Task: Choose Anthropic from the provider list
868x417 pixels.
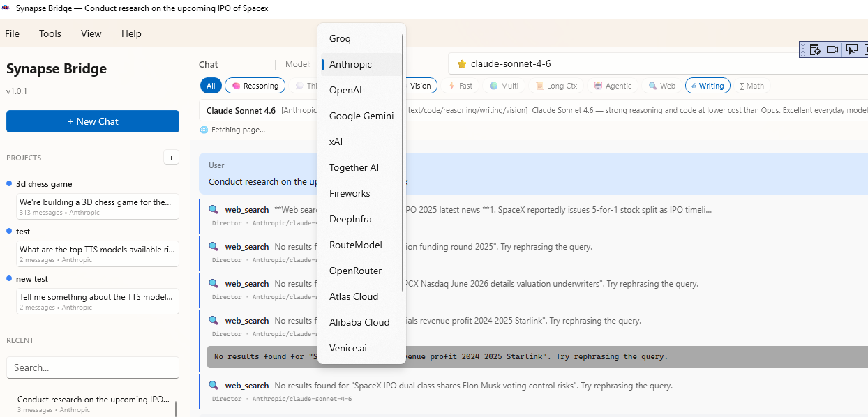Action: coord(360,64)
